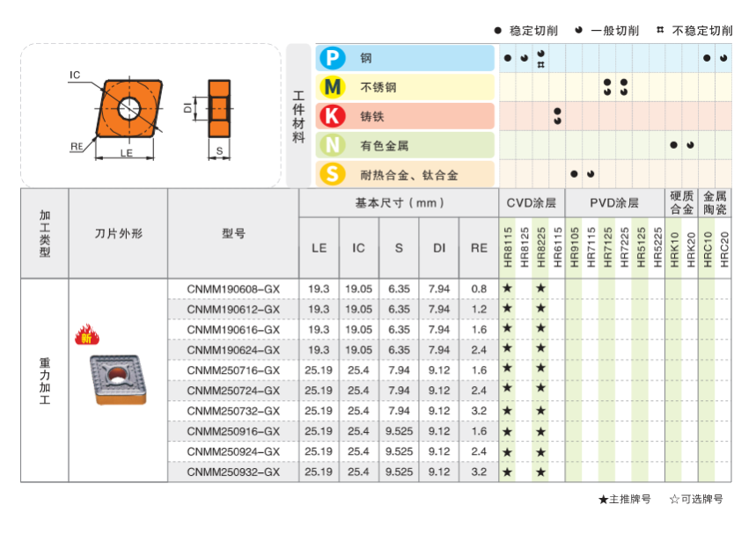Click the 硬质合金 header
The width and height of the screenshot is (756, 534).
click(682, 202)
